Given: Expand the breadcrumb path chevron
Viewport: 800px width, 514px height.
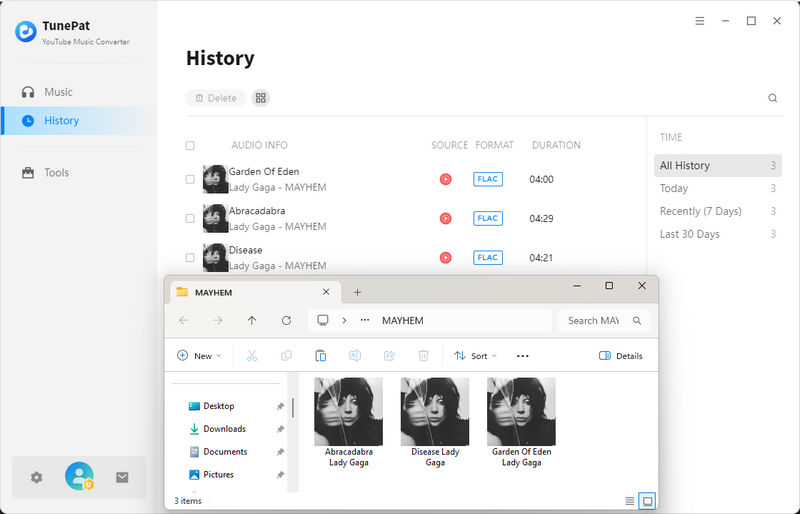Looking at the screenshot, I should (x=344, y=321).
